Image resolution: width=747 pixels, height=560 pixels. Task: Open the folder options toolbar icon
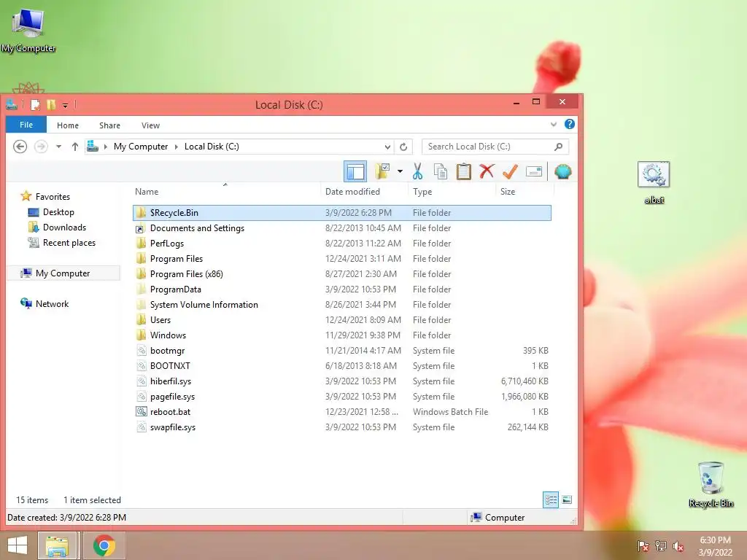click(x=382, y=171)
